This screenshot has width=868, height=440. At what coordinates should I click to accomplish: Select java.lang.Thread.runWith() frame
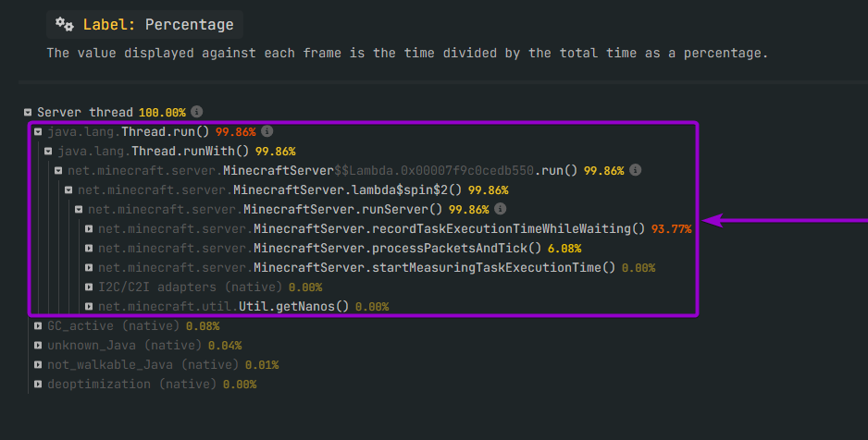[x=154, y=151]
